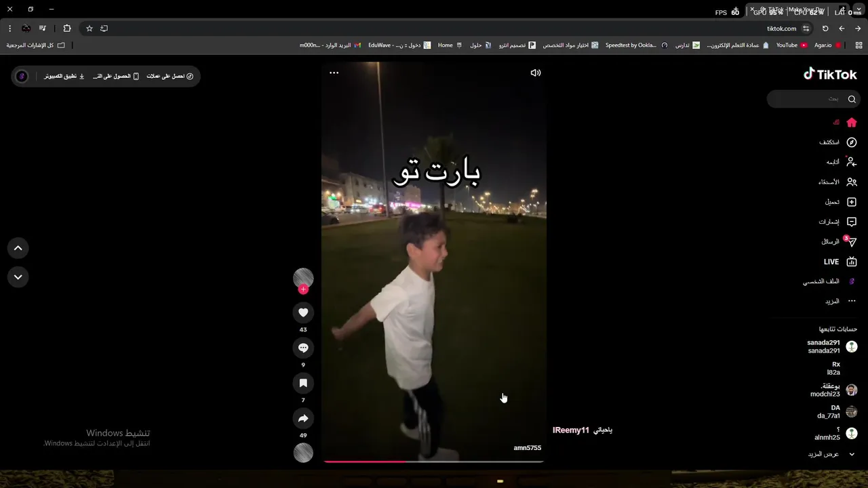Click Get the app (الحصول على التطبيق) button
This screenshot has width=868, height=488.
click(x=116, y=76)
